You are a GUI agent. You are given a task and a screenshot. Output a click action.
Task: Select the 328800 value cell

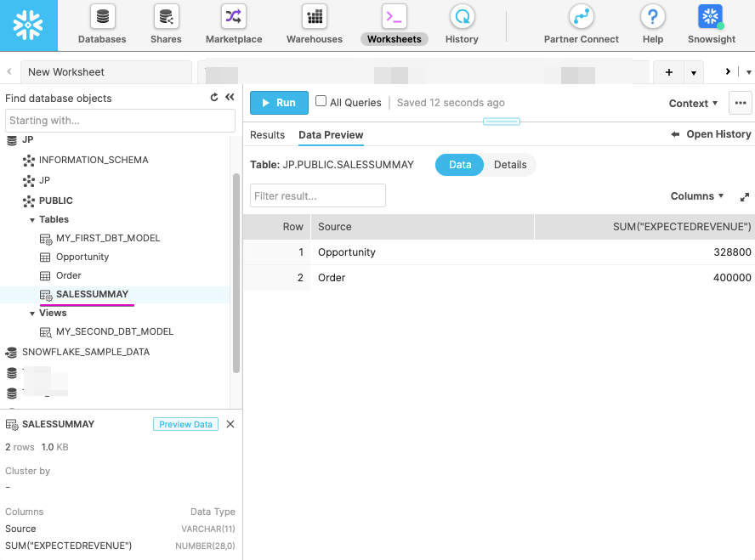(644, 252)
